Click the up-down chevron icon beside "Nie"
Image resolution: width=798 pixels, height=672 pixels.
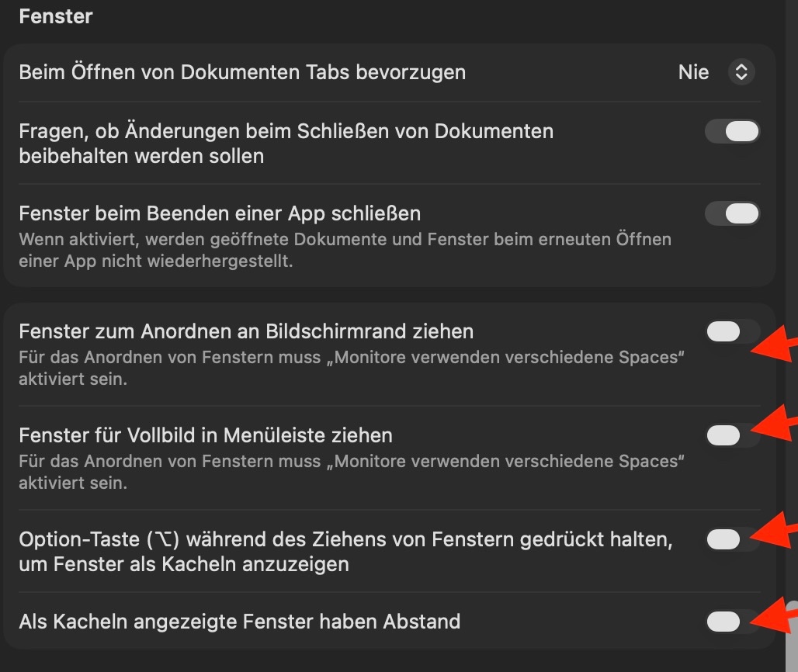pyautogui.click(x=741, y=72)
